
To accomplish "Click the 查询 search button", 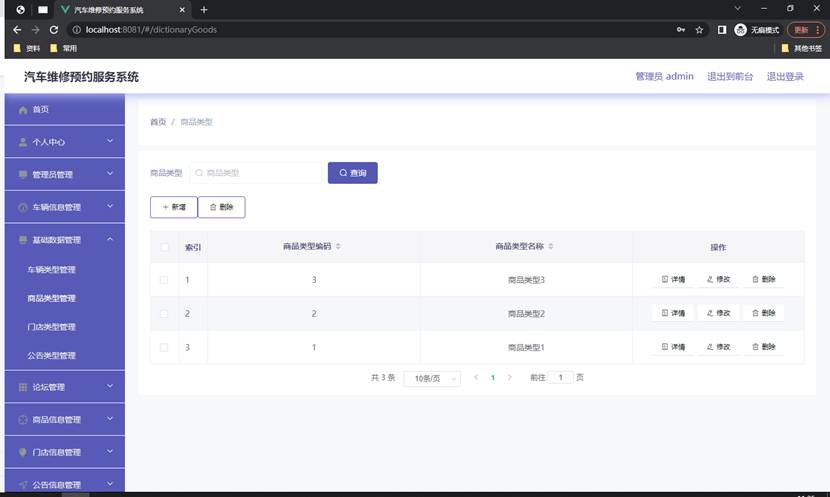I will point(353,173).
